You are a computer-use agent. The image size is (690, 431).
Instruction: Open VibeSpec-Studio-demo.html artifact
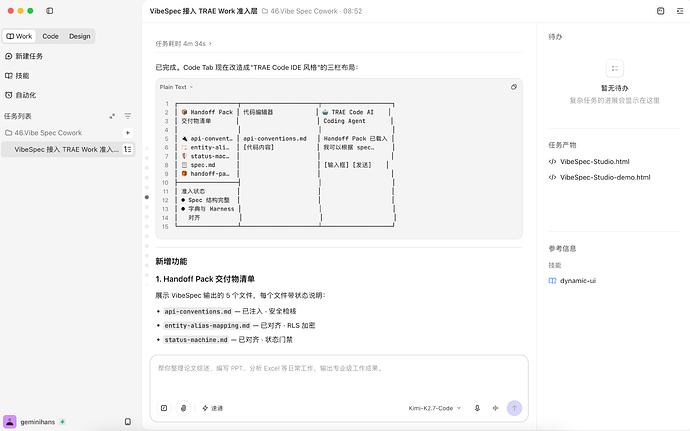[605, 177]
